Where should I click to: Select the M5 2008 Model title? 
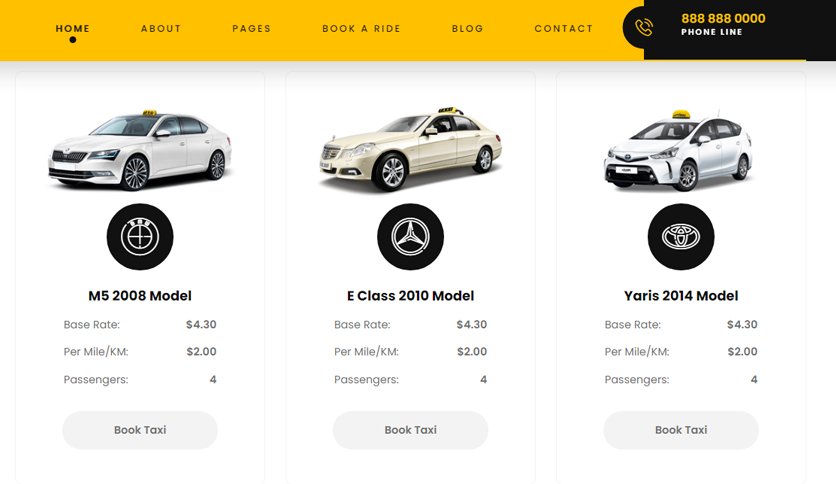(140, 296)
